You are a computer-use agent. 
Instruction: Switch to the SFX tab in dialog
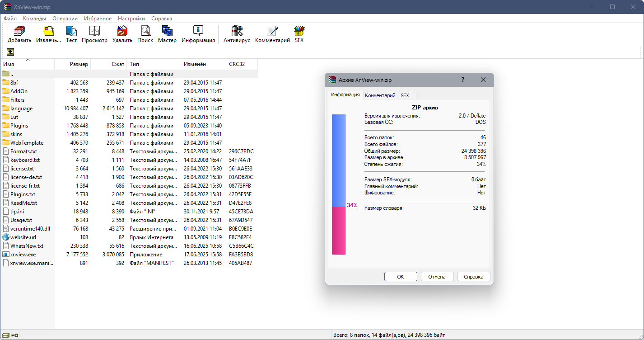pos(405,95)
